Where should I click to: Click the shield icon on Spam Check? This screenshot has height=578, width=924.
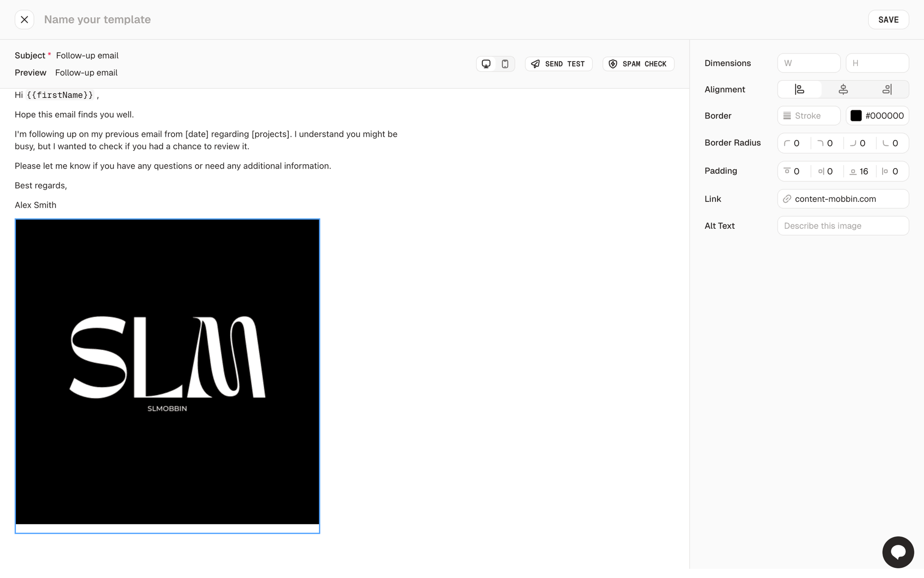(x=613, y=64)
